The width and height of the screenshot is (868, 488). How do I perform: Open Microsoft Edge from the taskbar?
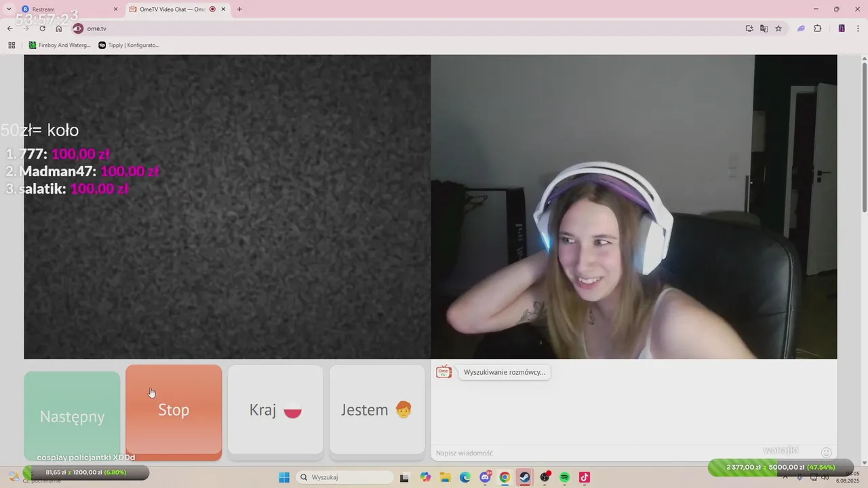[x=465, y=477]
